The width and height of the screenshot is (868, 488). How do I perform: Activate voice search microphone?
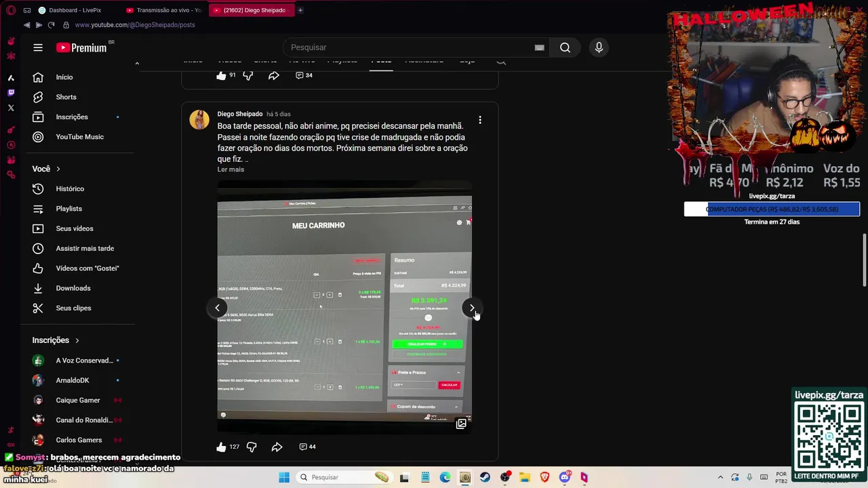(599, 47)
